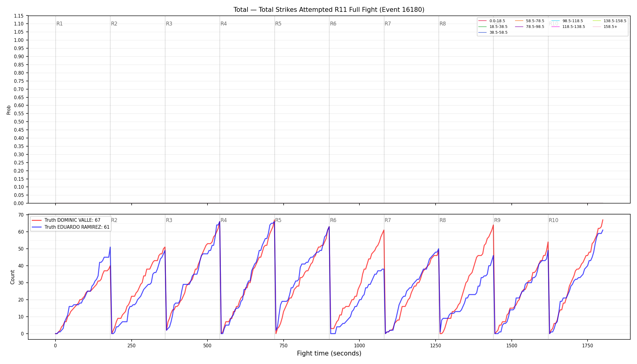Click the 20 tick on the Count axis

pyautogui.click(x=21, y=300)
